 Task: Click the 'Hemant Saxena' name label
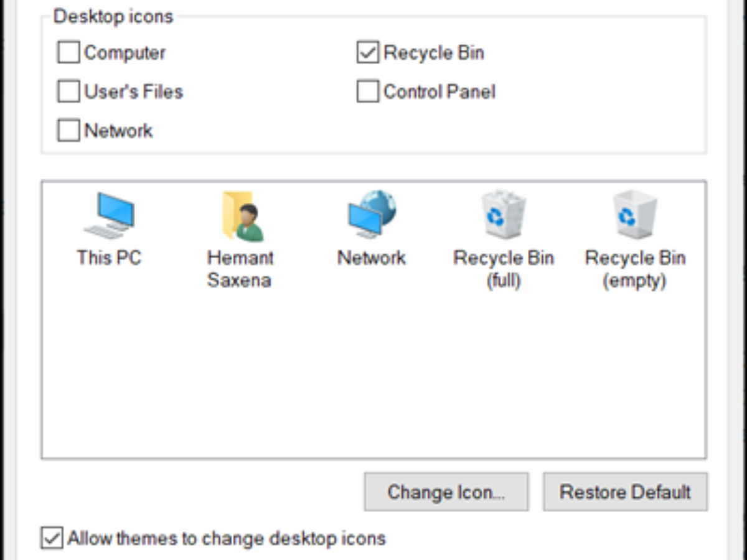click(240, 269)
